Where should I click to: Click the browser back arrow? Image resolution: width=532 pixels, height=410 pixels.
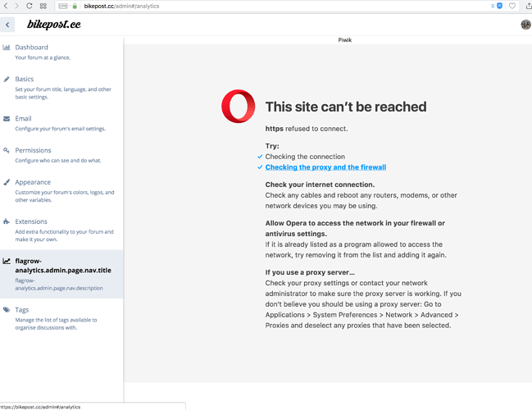click(x=6, y=6)
